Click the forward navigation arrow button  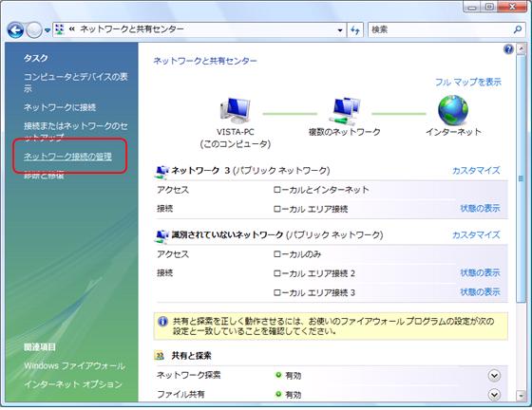(x=34, y=30)
